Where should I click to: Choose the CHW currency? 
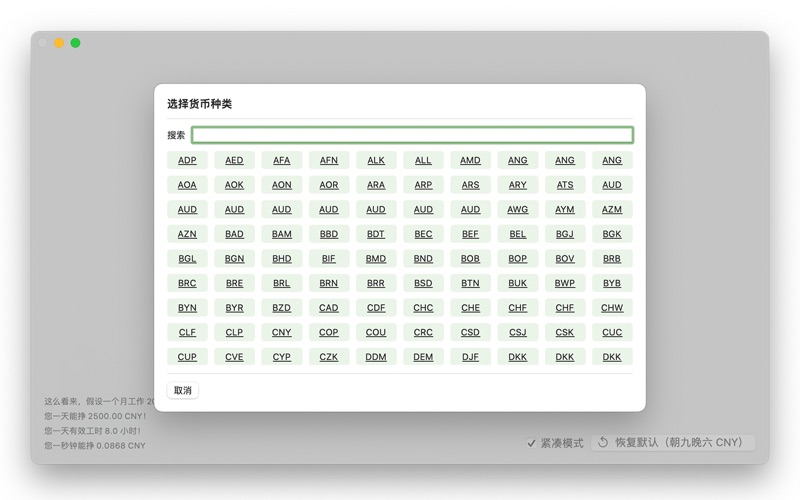[612, 308]
